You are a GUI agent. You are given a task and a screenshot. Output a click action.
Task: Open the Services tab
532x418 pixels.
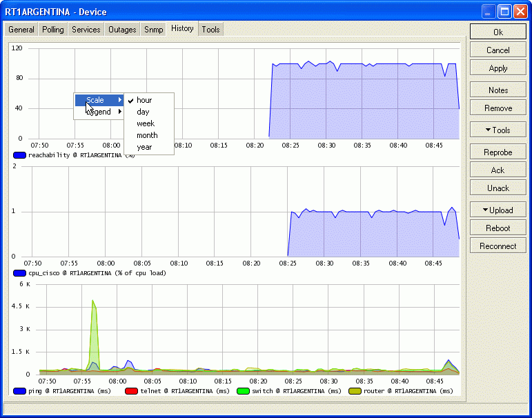pyautogui.click(x=86, y=30)
